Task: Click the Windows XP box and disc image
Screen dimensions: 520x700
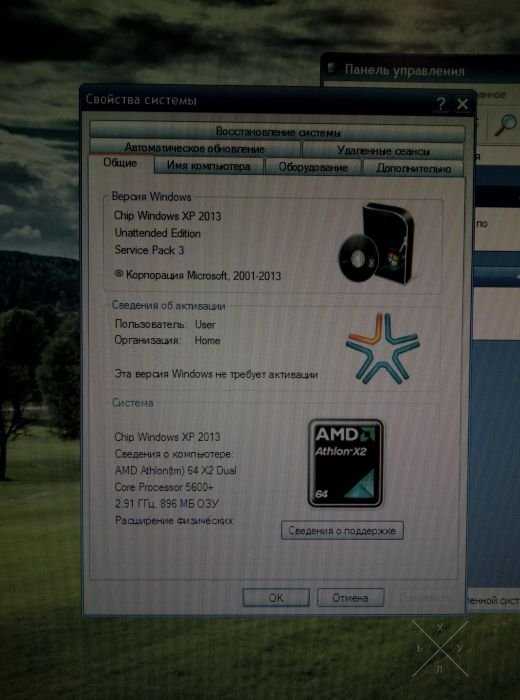Action: (375, 244)
